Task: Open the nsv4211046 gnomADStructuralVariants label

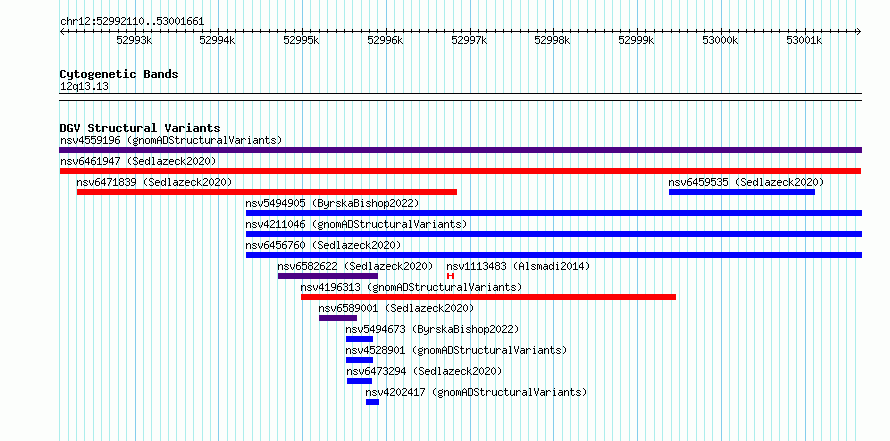Action: tap(356, 224)
